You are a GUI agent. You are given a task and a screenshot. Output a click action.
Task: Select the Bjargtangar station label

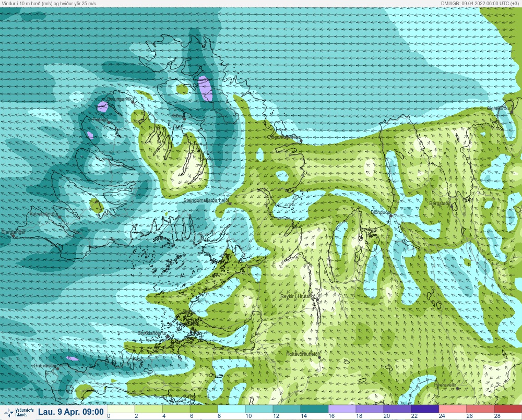click(14, 232)
